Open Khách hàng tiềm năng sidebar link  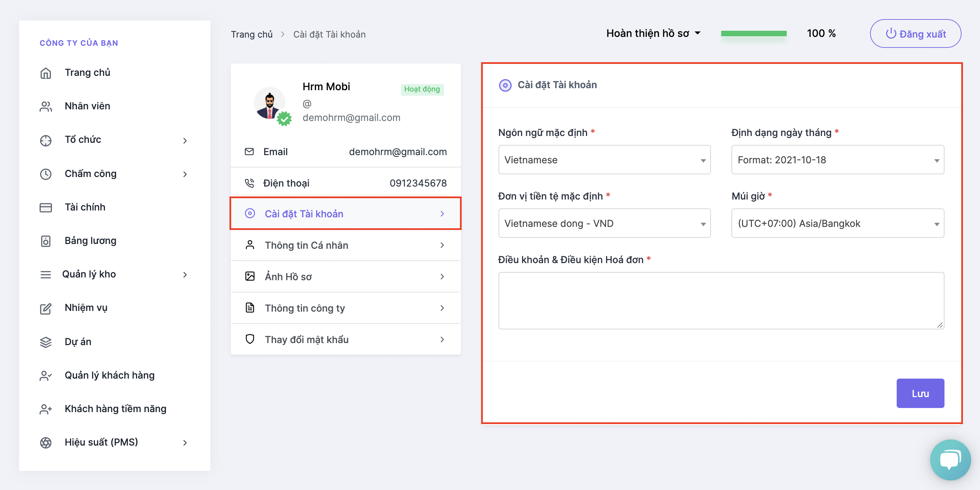[115, 409]
